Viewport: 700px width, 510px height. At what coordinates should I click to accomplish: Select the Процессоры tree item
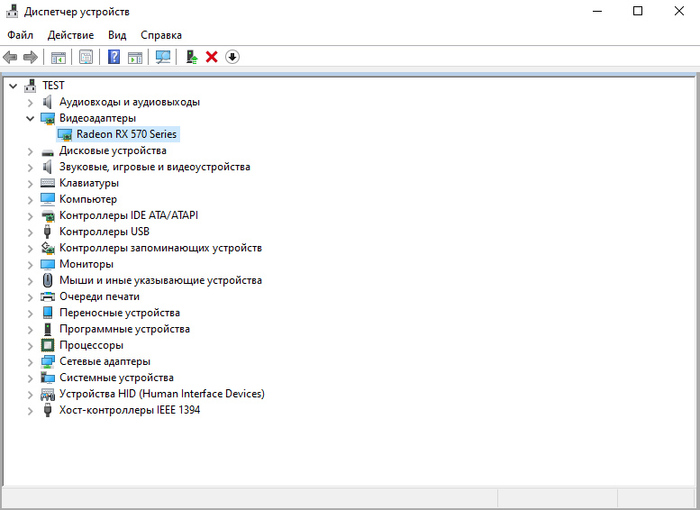(91, 345)
